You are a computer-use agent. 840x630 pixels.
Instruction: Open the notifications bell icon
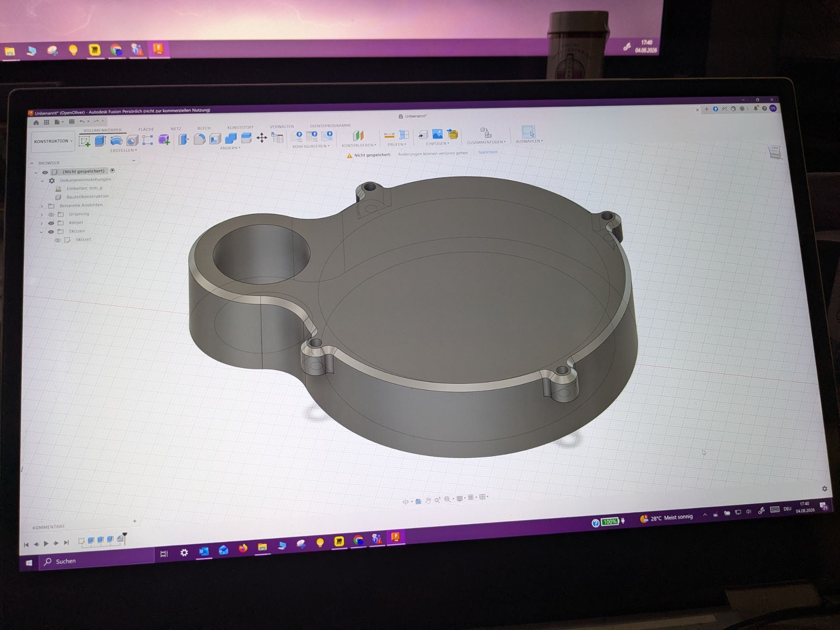[x=756, y=108]
